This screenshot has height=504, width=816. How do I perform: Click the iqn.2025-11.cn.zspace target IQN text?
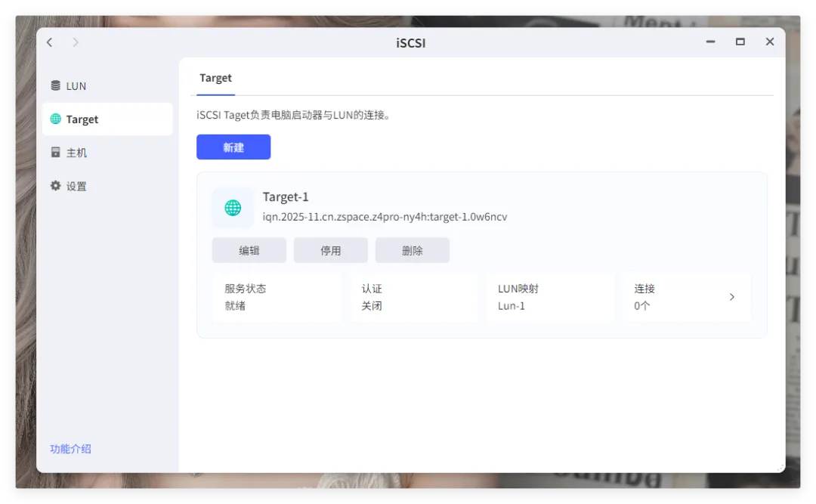click(x=385, y=217)
